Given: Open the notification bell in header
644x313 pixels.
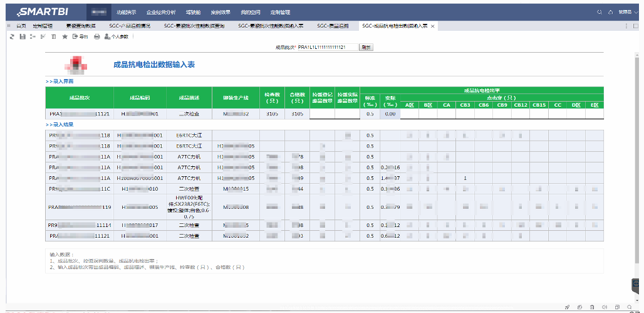Looking at the screenshot, I should point(610,12).
